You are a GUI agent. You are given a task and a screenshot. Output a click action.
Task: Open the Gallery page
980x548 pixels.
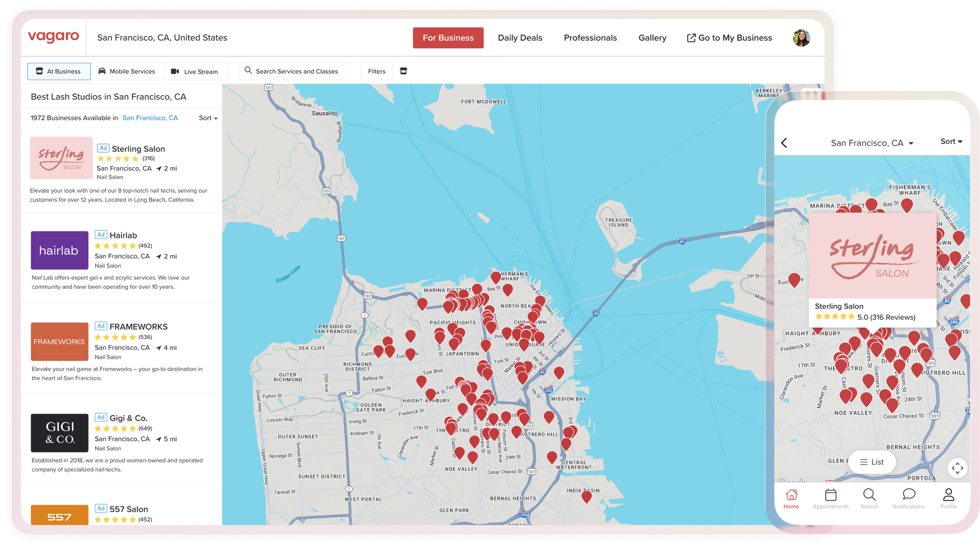(x=652, y=38)
